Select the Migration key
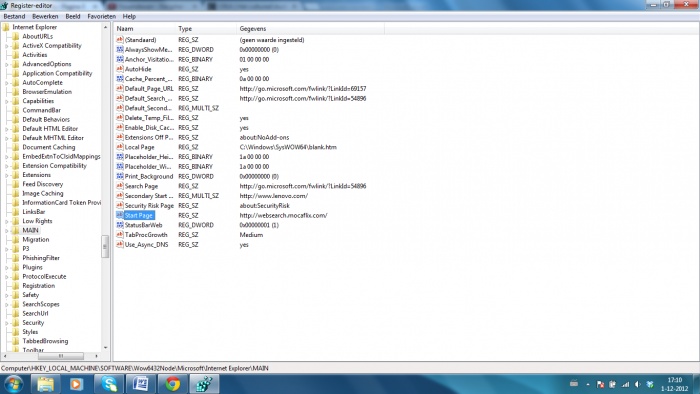Image resolution: width=700 pixels, height=394 pixels. tap(36, 239)
